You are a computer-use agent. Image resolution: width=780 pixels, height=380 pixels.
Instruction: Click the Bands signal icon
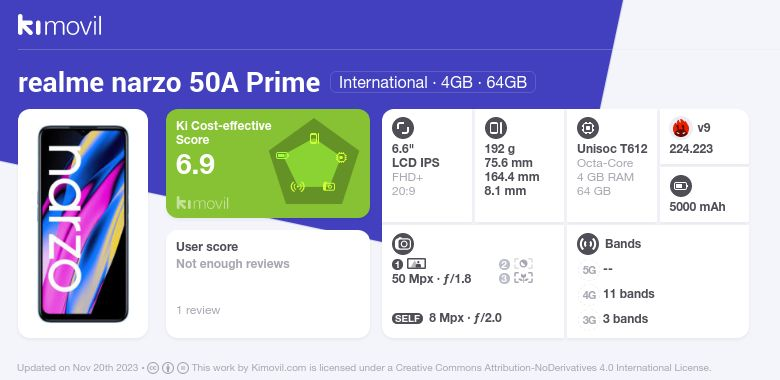coord(587,244)
